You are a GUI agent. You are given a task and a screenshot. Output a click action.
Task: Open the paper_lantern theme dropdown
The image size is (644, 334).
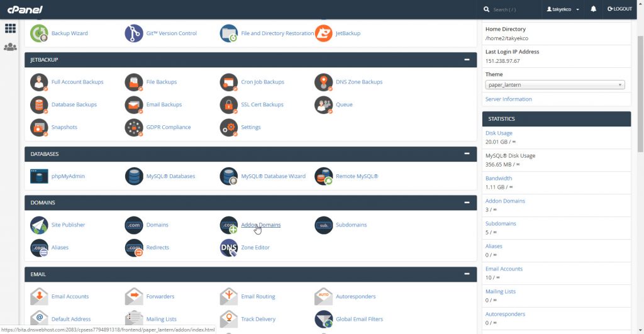point(555,85)
